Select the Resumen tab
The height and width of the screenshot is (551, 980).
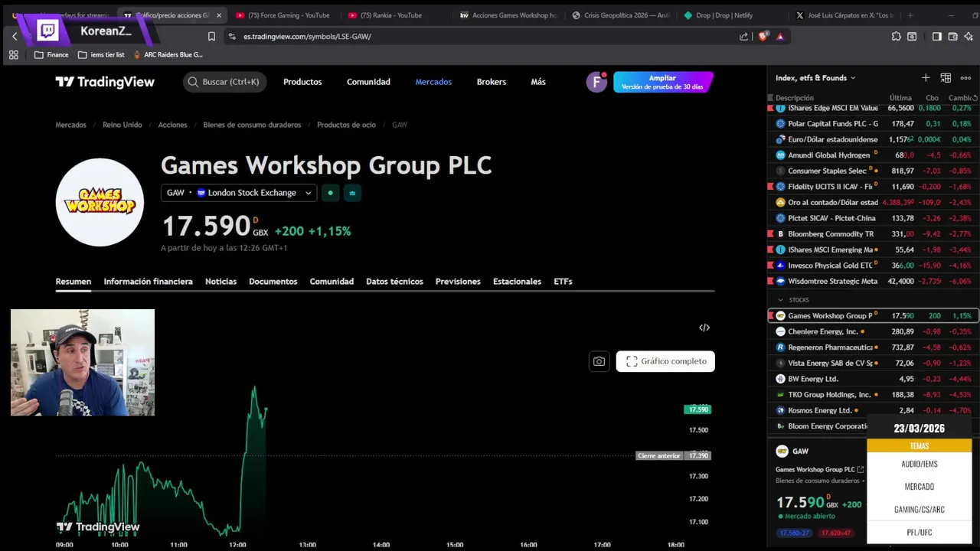point(73,282)
